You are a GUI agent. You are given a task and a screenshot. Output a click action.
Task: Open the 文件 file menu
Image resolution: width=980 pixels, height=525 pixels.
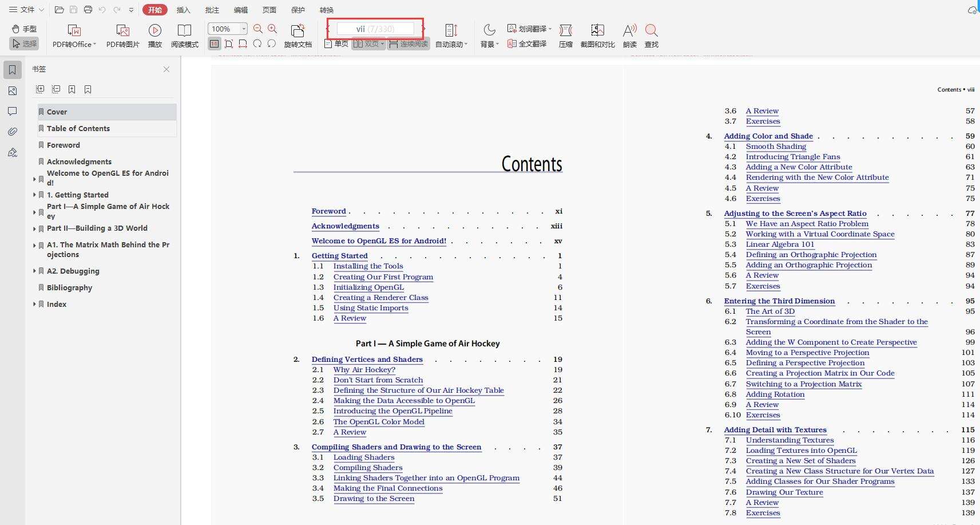click(26, 10)
